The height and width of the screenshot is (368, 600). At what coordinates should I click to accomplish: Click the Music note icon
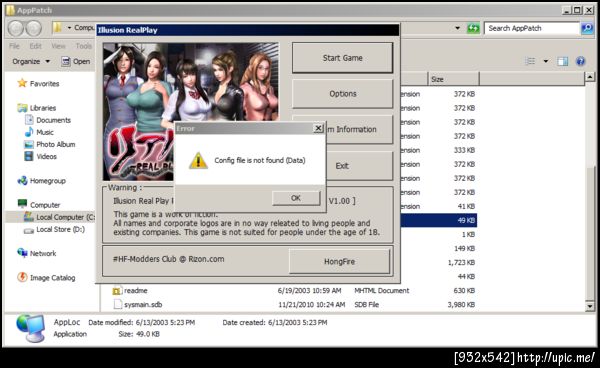tap(29, 132)
